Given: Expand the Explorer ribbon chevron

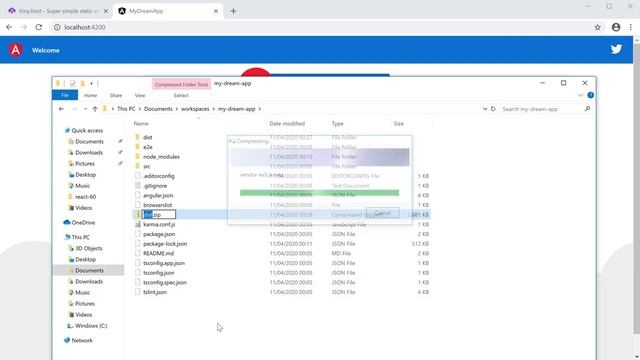Looking at the screenshot, I should click(580, 95).
